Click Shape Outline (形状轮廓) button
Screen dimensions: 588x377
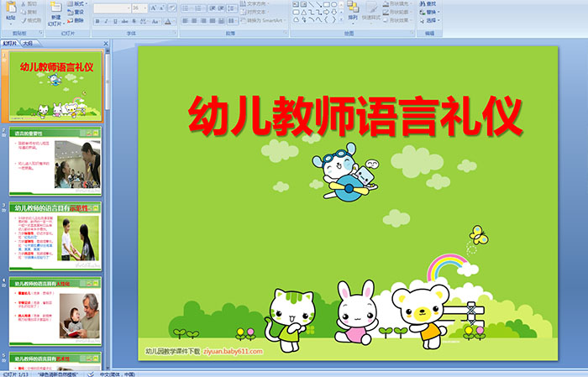[396, 12]
